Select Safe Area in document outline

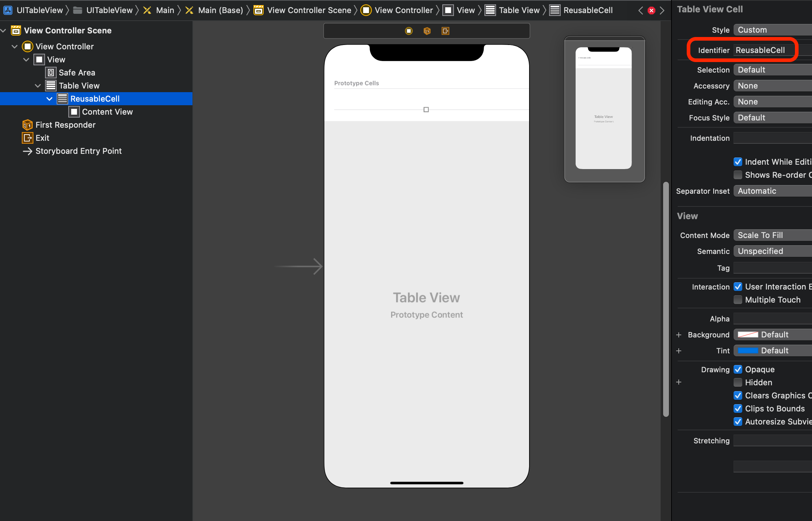coord(77,73)
